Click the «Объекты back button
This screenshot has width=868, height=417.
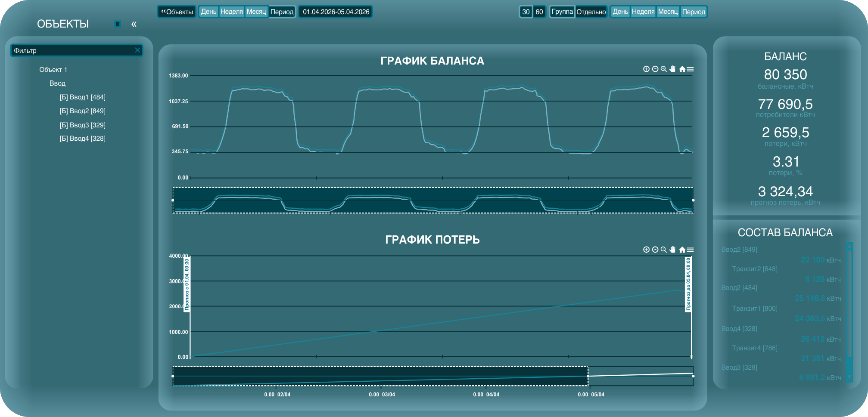point(177,12)
